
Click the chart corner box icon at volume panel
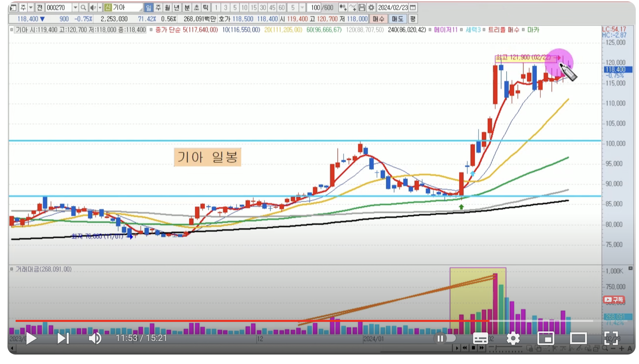point(631,269)
